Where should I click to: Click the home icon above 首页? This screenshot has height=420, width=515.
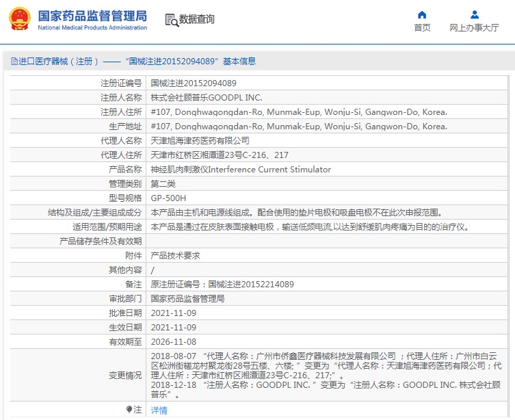[x=422, y=15]
